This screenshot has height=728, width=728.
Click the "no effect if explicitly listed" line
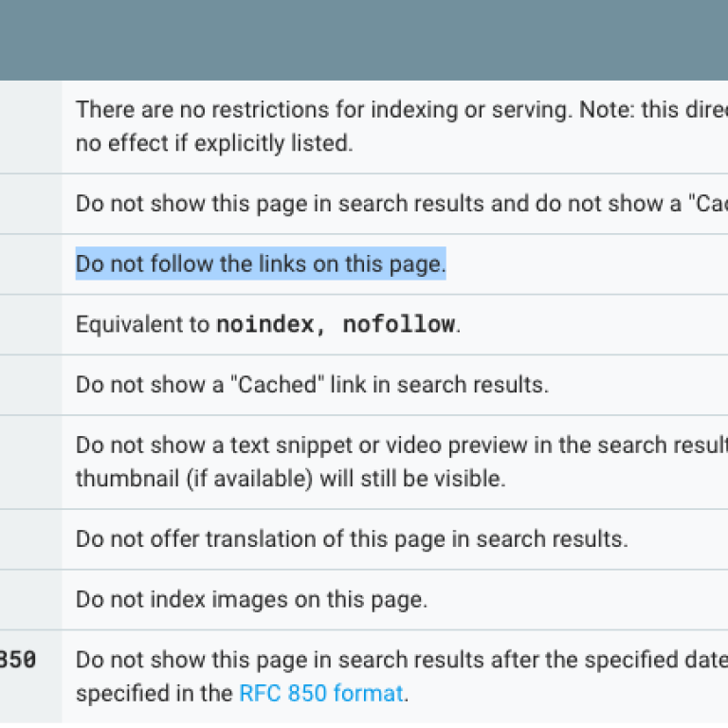(213, 143)
